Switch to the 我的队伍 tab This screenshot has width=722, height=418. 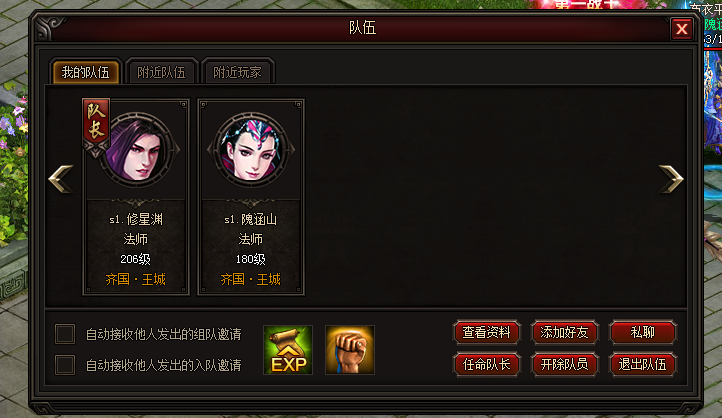pyautogui.click(x=86, y=72)
